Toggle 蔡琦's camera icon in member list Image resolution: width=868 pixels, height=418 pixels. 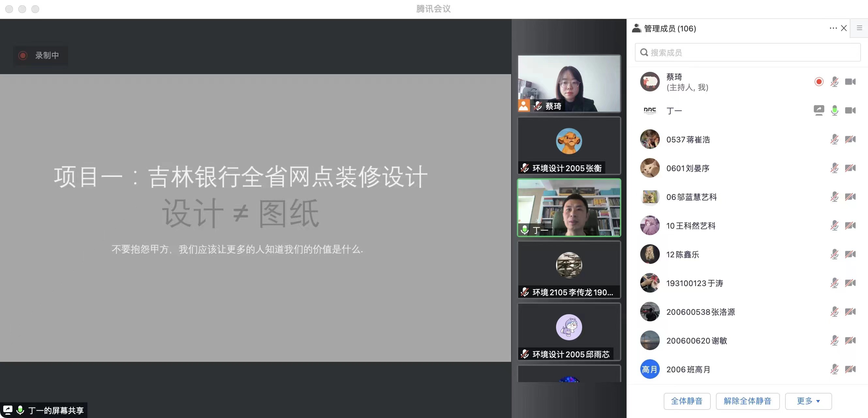point(850,82)
